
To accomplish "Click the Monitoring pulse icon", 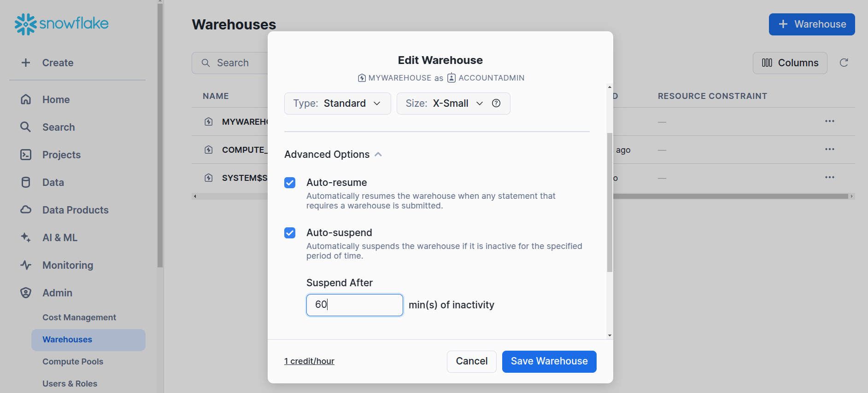I will [26, 265].
